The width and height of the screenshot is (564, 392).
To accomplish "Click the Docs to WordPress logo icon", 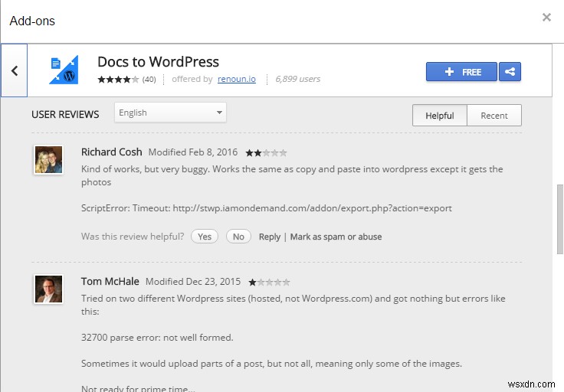I will pyautogui.click(x=64, y=70).
